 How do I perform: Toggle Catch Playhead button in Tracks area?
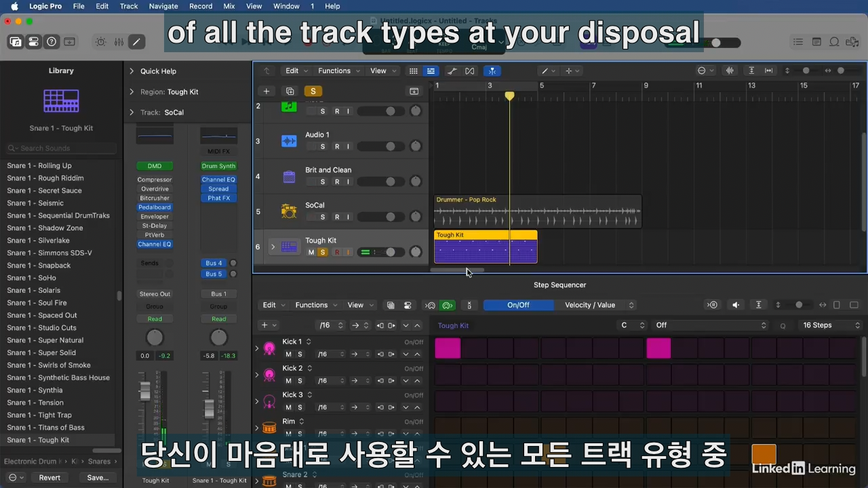[492, 71]
